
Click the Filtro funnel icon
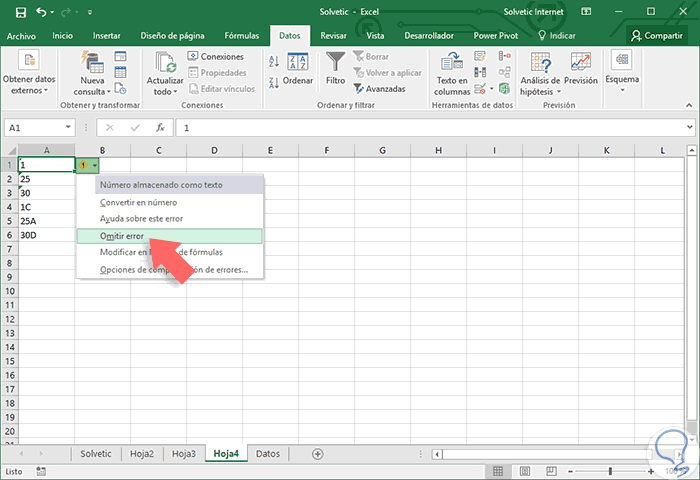coord(336,65)
